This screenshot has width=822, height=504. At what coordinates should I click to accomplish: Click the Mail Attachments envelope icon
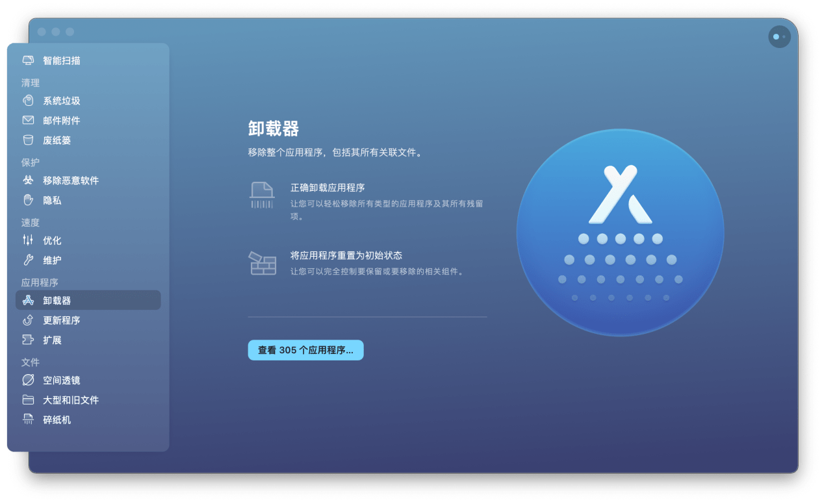pyautogui.click(x=28, y=120)
